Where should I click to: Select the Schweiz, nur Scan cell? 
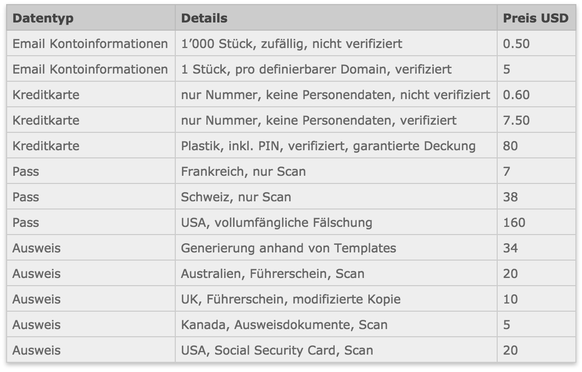click(336, 197)
